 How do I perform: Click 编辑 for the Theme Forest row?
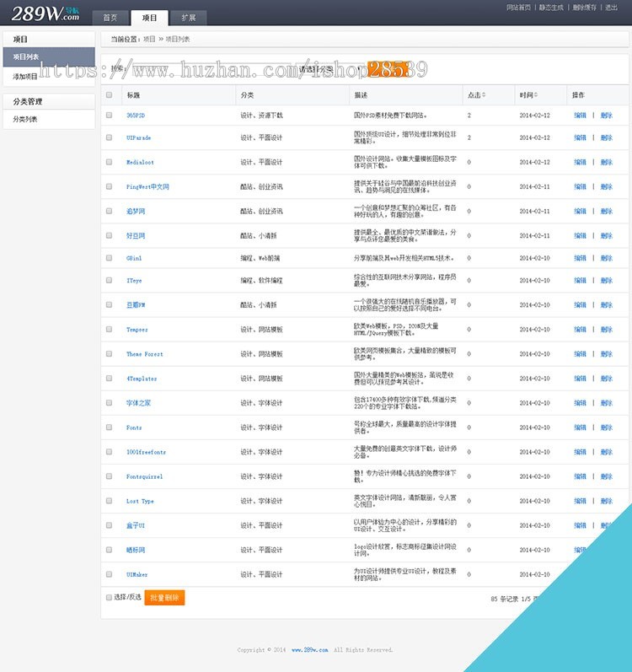(580, 353)
